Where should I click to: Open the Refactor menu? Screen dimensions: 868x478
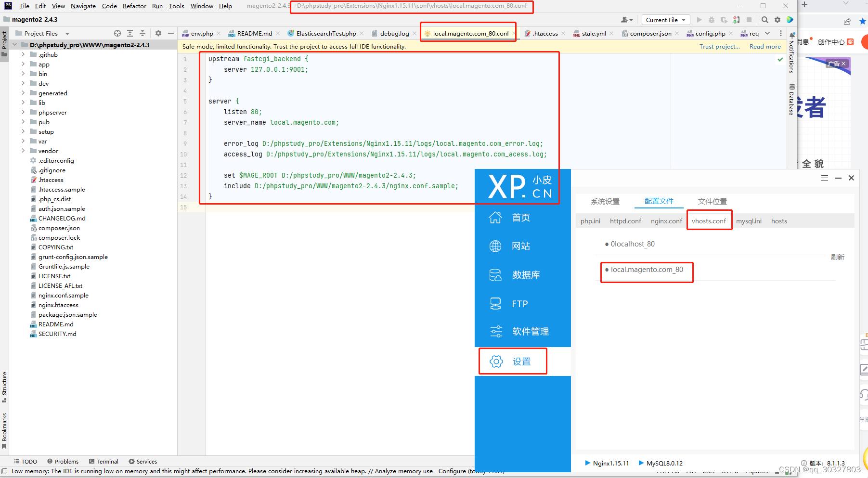(134, 6)
